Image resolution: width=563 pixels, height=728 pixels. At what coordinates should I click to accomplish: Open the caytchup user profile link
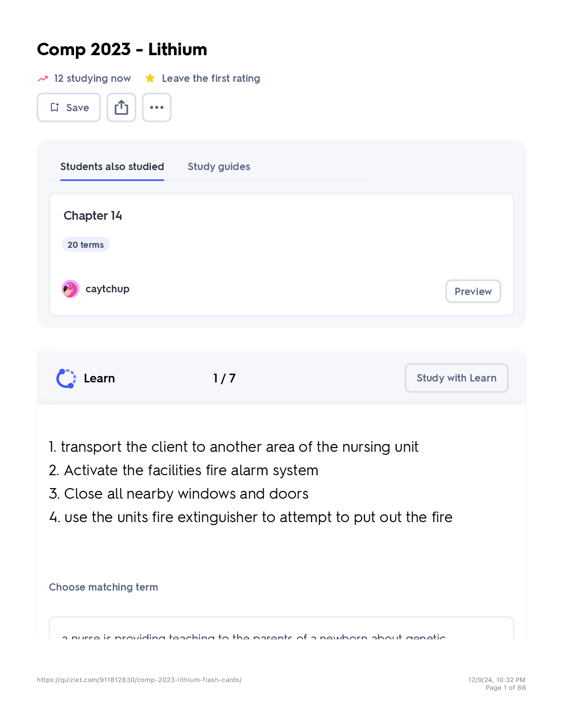tap(108, 289)
